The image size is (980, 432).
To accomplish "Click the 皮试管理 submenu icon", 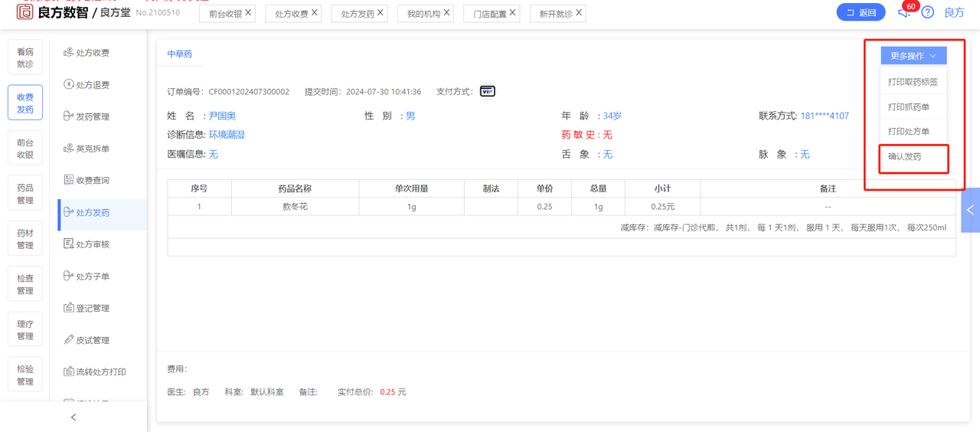I will click(68, 340).
